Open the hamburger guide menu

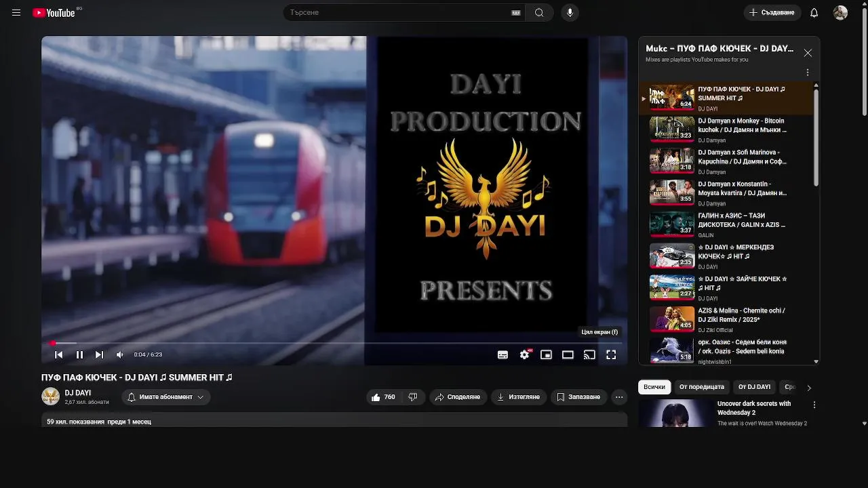point(16,13)
